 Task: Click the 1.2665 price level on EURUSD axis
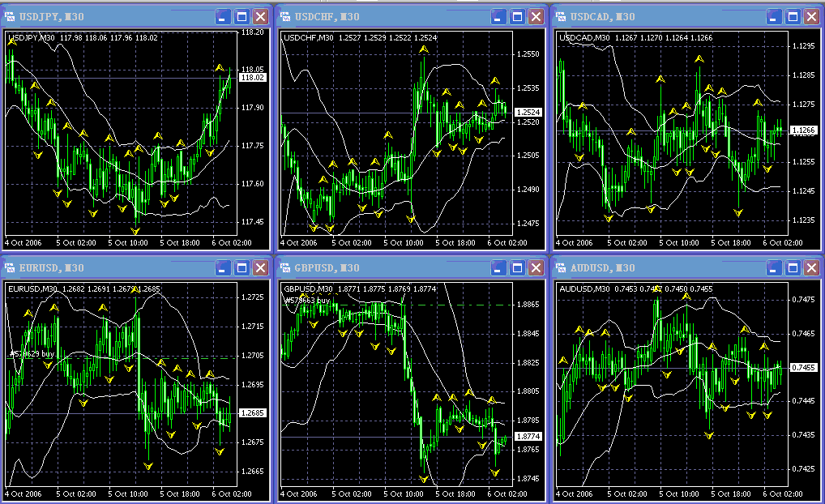coord(253,472)
